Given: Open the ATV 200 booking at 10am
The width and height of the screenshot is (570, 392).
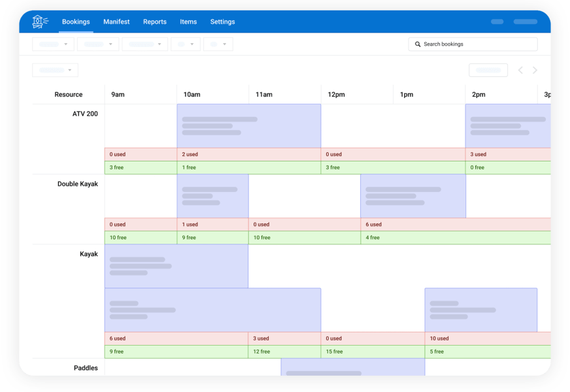Looking at the screenshot, I should pos(249,126).
